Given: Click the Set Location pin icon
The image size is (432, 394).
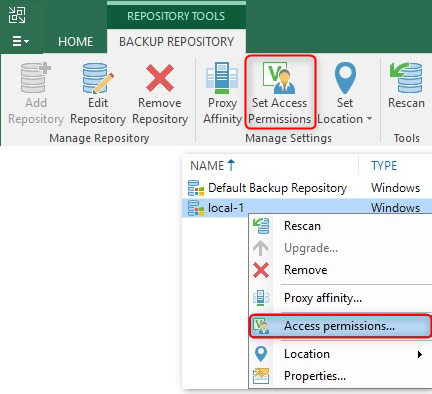Looking at the screenshot, I should [x=345, y=78].
